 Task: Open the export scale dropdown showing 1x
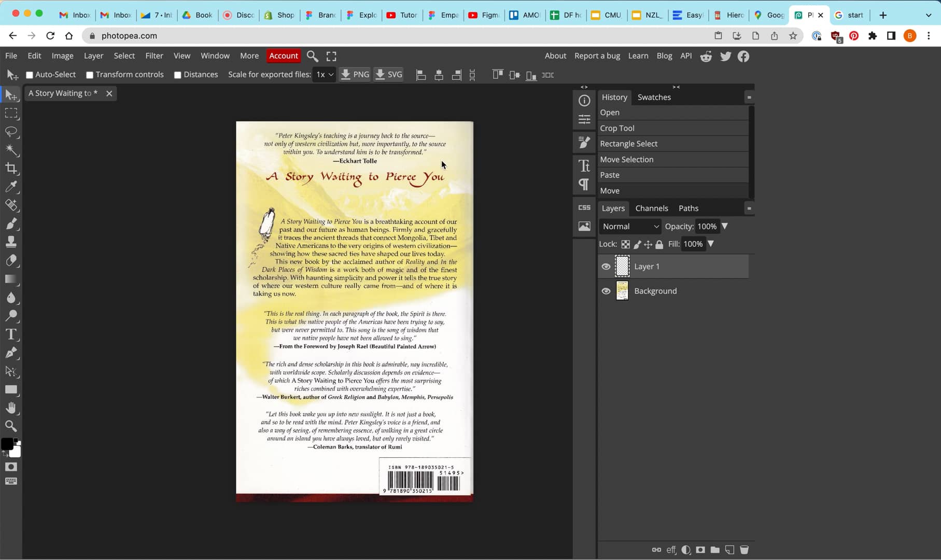coord(324,75)
